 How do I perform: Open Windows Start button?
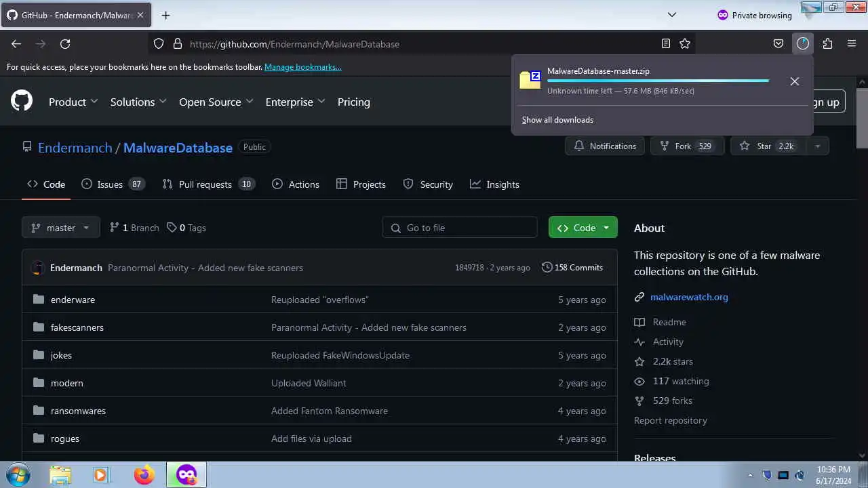[18, 475]
